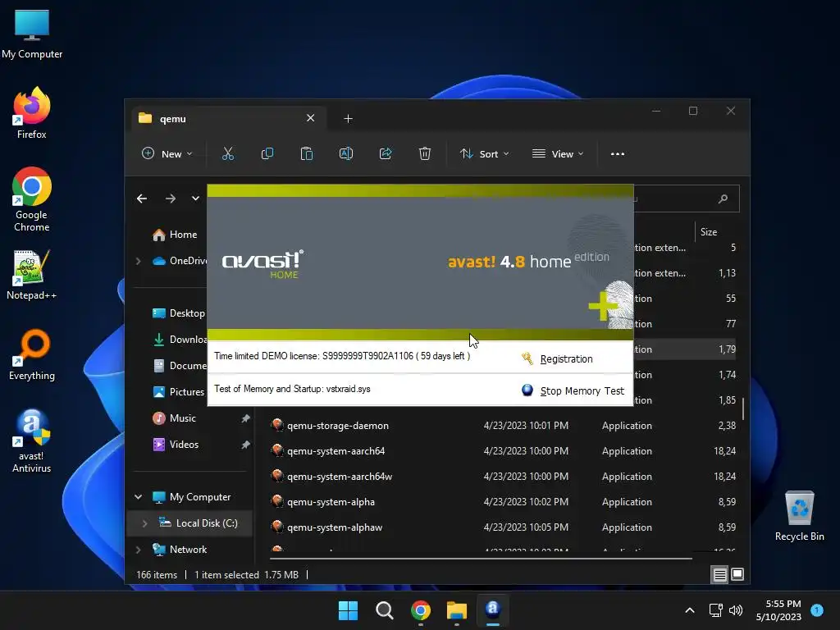
Task: Click the Copy icon in Explorer toolbar
Action: point(267,153)
